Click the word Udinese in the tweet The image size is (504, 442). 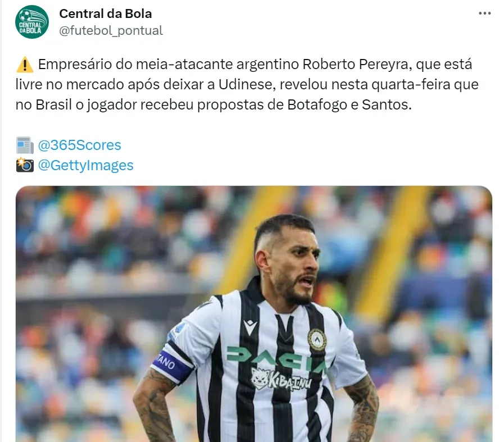246,84
